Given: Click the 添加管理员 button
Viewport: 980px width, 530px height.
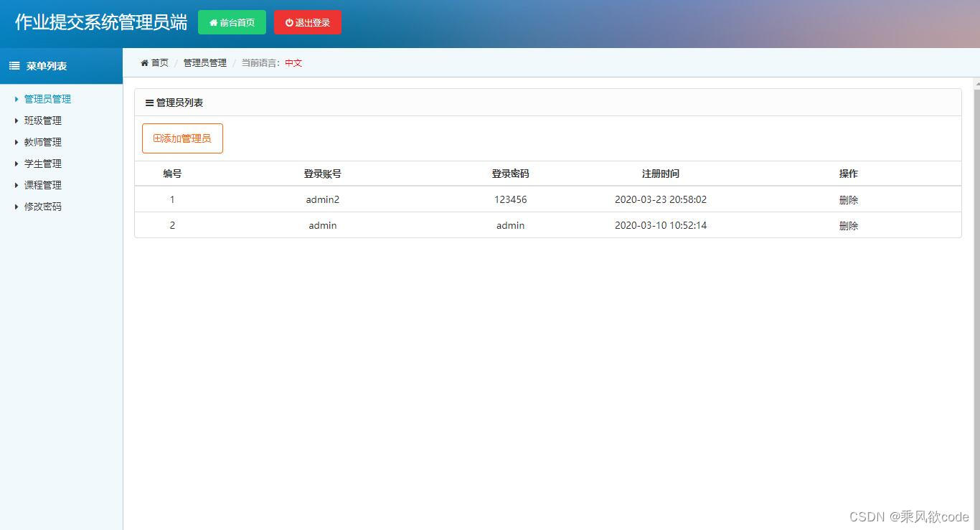Looking at the screenshot, I should tap(182, 138).
